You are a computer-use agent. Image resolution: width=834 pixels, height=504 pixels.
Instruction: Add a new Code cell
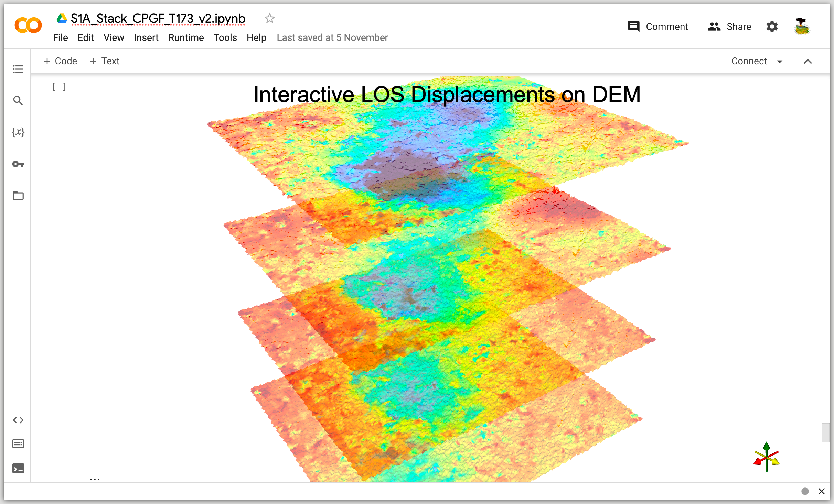(60, 61)
